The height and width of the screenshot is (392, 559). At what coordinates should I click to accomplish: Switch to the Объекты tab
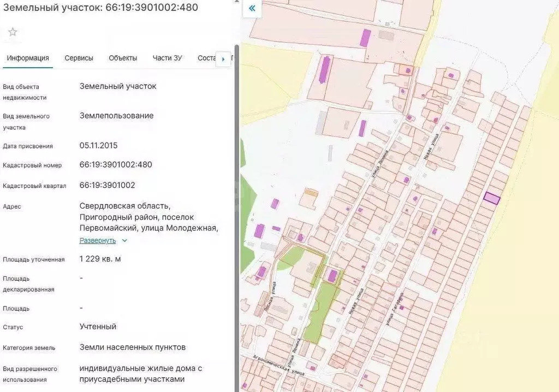tap(123, 58)
